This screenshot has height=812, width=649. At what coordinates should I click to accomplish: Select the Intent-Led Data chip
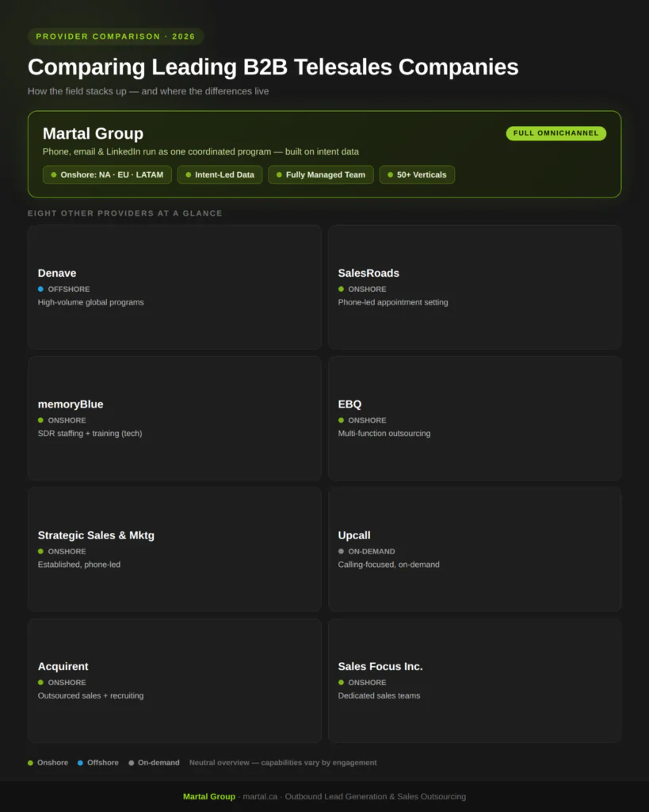pos(220,174)
